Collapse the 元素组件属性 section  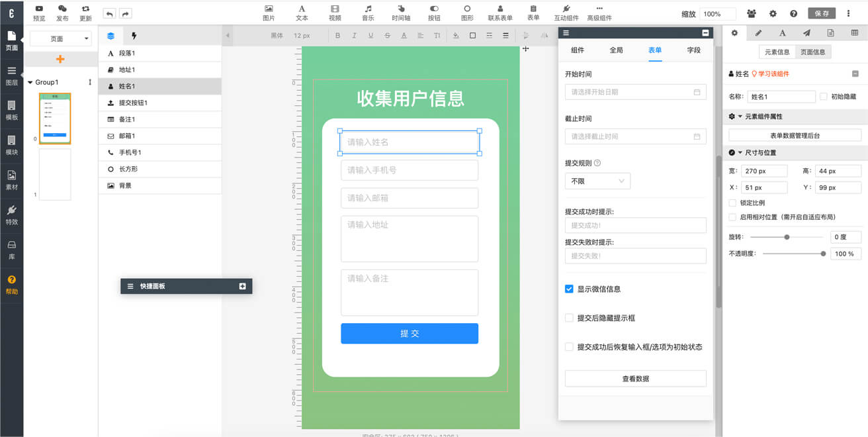tap(740, 117)
